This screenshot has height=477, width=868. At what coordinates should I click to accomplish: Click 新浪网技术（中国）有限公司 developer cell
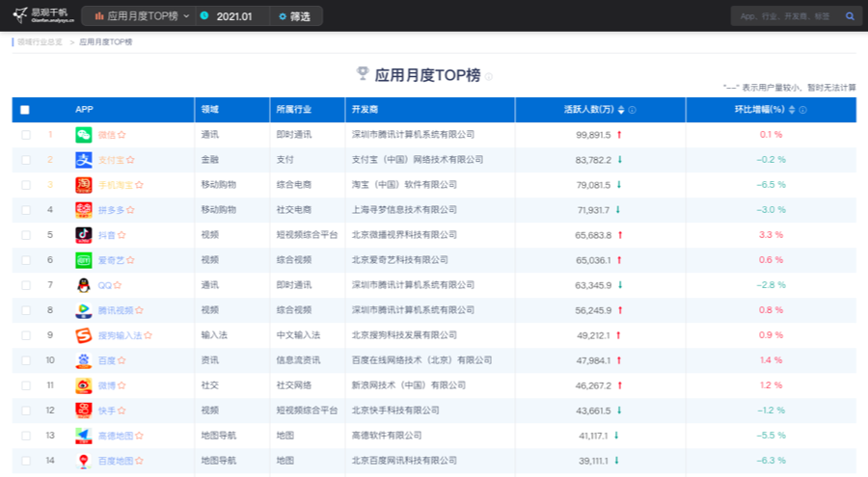pyautogui.click(x=409, y=385)
